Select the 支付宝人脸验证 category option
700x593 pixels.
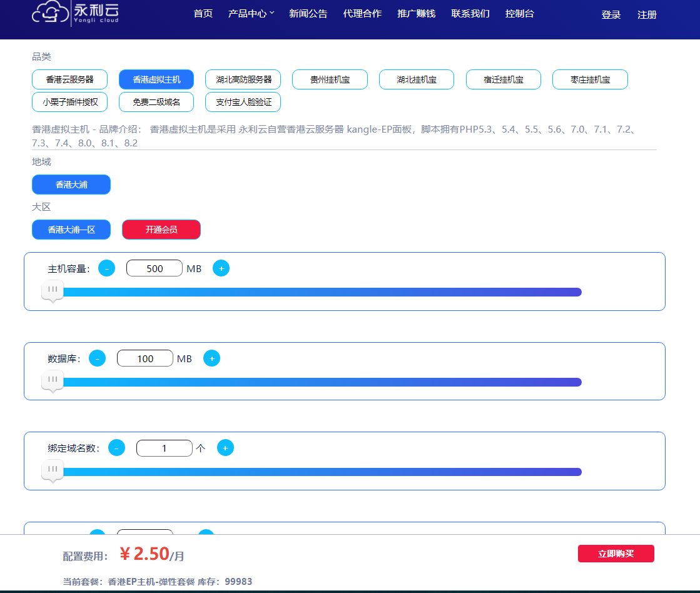click(x=243, y=102)
